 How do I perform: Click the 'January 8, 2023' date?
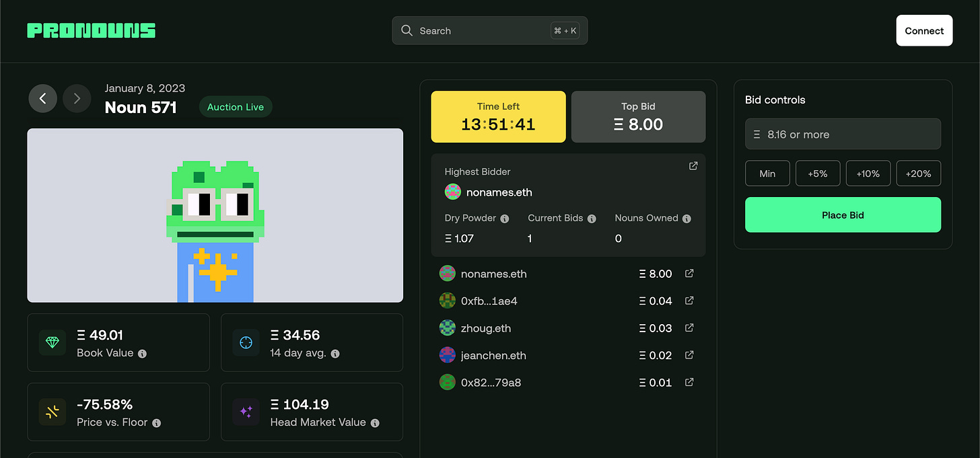point(145,88)
